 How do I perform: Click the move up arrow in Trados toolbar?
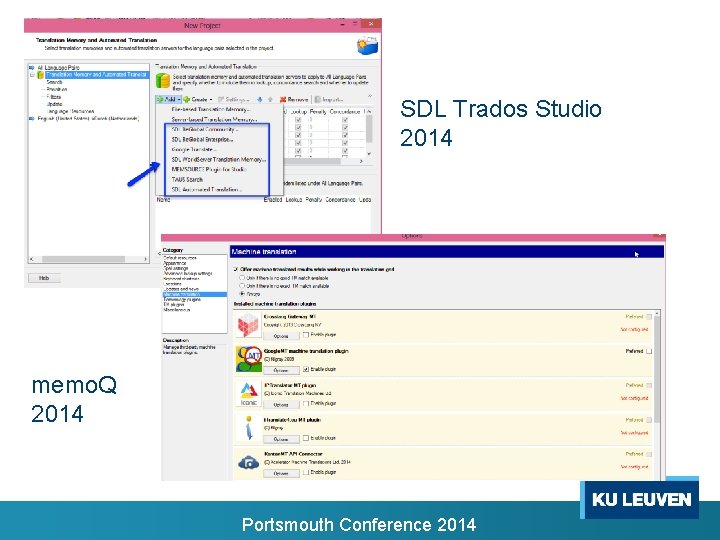click(x=270, y=99)
